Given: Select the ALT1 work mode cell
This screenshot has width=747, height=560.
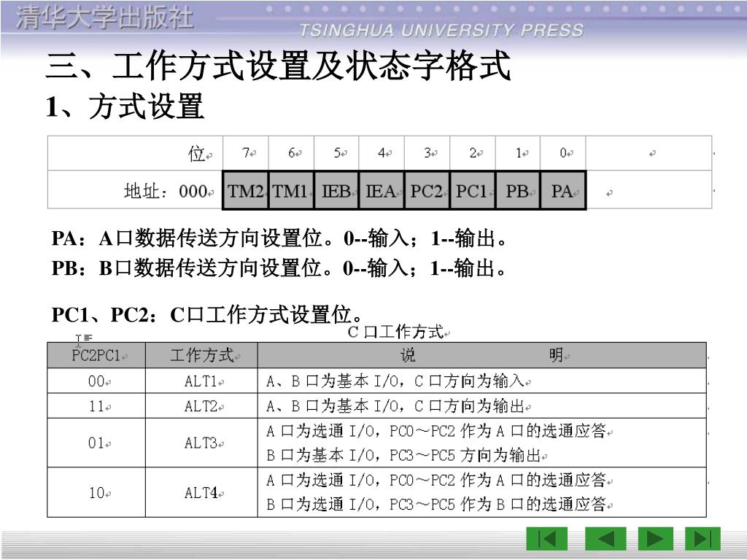Looking at the screenshot, I should point(201,381).
